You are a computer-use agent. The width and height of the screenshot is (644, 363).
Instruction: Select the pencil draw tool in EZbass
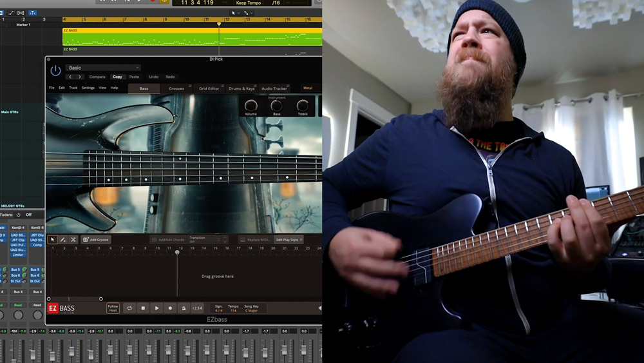[x=63, y=240]
